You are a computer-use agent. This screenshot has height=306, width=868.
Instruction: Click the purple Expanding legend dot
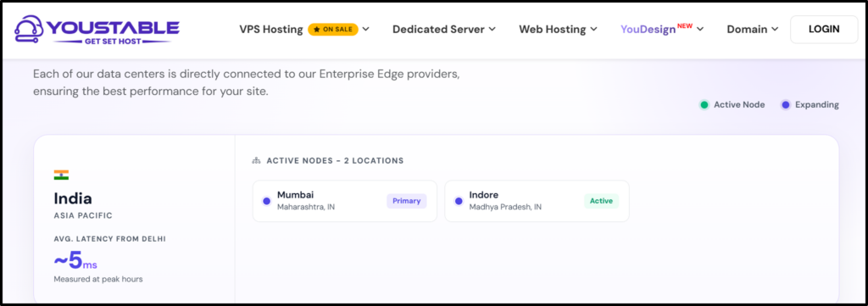[786, 104]
